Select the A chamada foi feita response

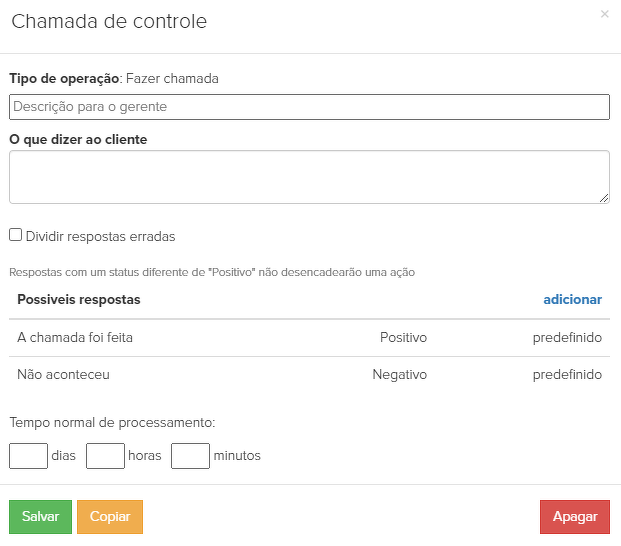[75, 338]
